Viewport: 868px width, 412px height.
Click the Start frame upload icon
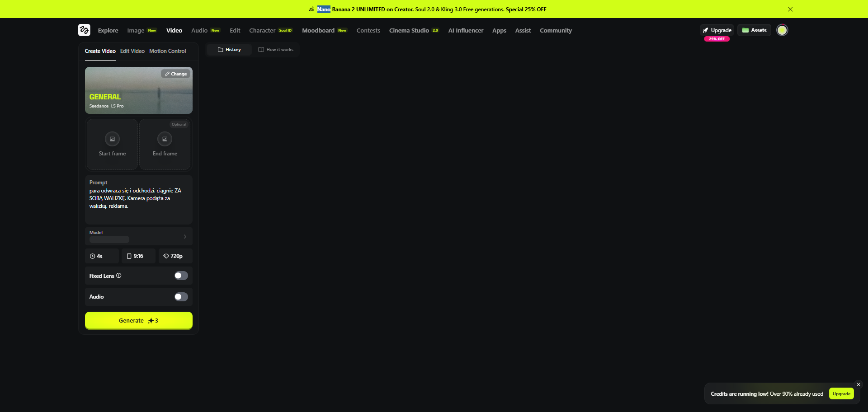click(112, 139)
